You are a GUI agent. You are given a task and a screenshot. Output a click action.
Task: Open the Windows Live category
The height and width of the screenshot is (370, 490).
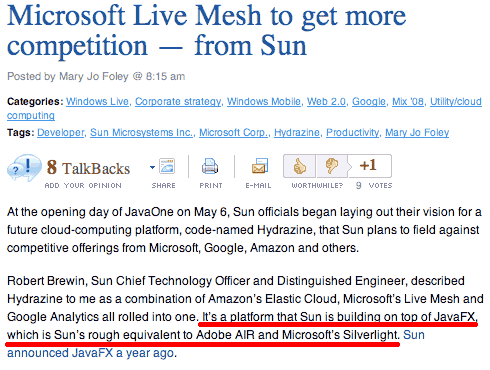click(97, 101)
